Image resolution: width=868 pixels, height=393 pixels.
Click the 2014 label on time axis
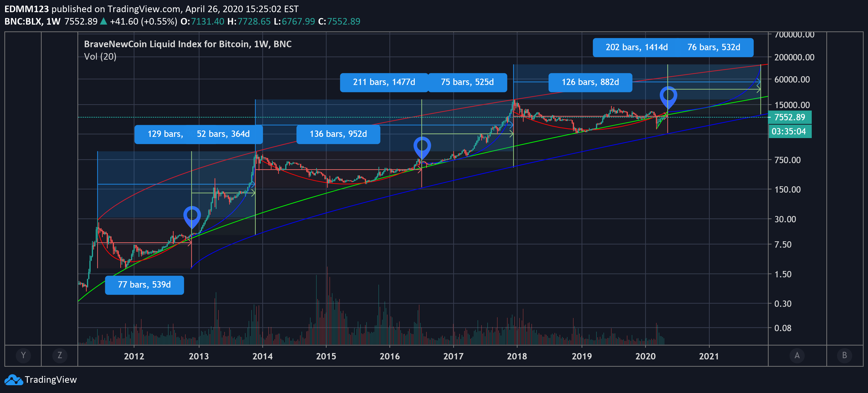tap(263, 356)
